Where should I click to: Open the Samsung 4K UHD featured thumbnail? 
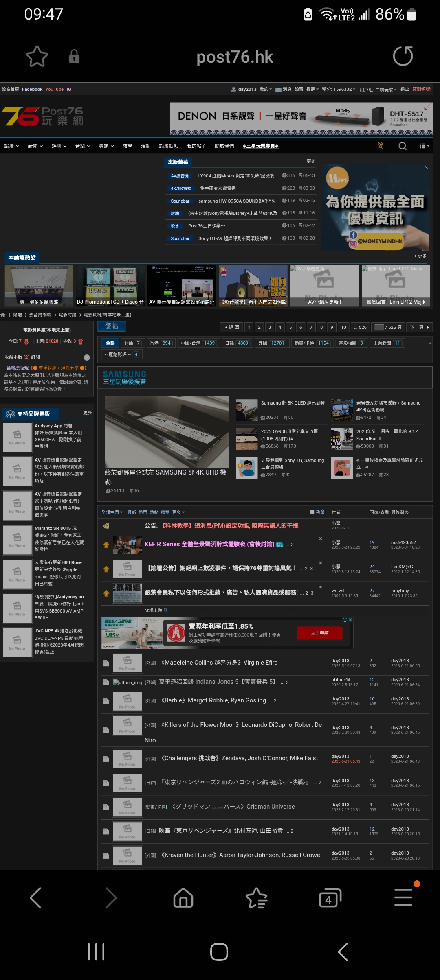coord(167,431)
